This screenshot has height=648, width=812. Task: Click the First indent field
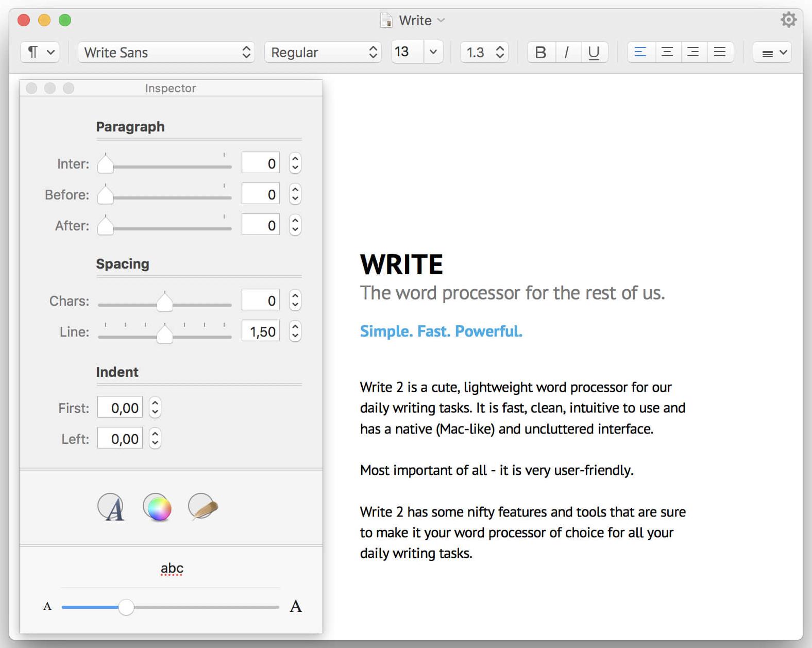coord(120,408)
